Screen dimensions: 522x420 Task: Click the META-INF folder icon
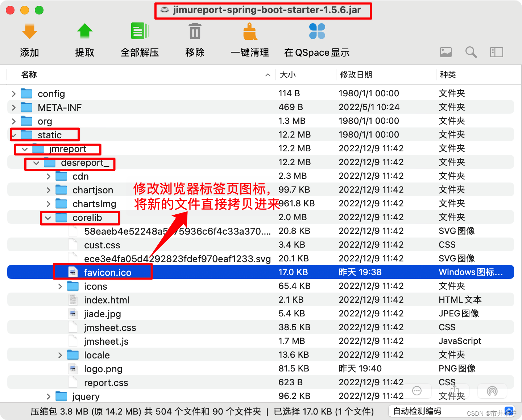pos(26,107)
